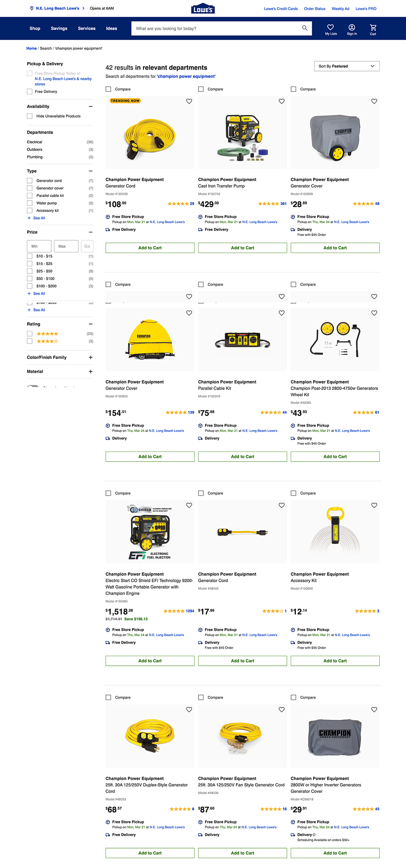The height and width of the screenshot is (868, 406).
Task: Check the Free Delivery filter
Action: click(x=30, y=92)
